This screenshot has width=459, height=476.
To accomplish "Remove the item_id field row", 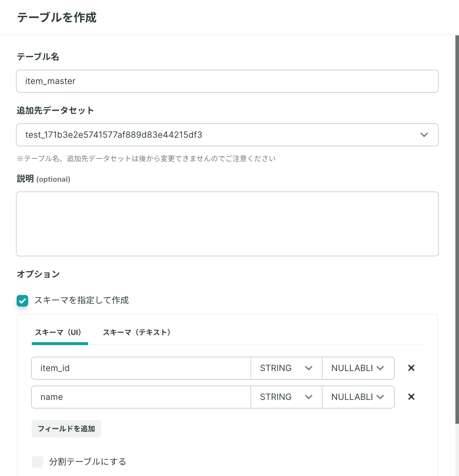I will coord(411,368).
